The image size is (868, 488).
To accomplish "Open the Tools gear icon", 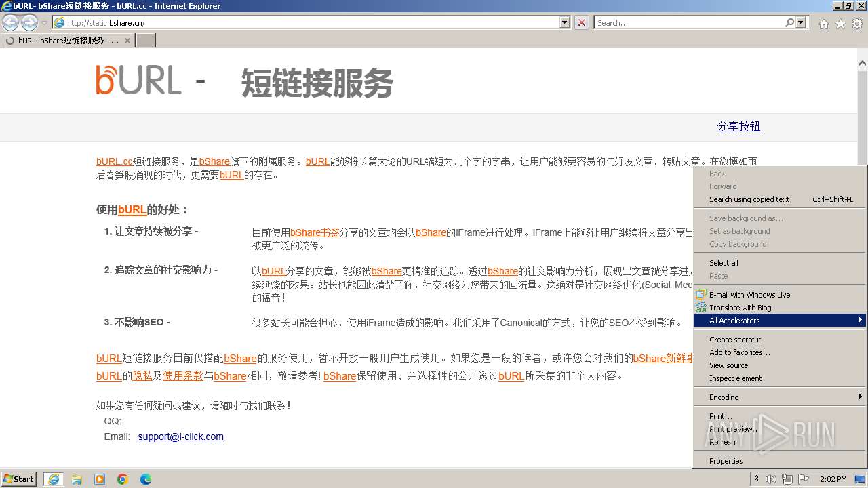I will (856, 24).
